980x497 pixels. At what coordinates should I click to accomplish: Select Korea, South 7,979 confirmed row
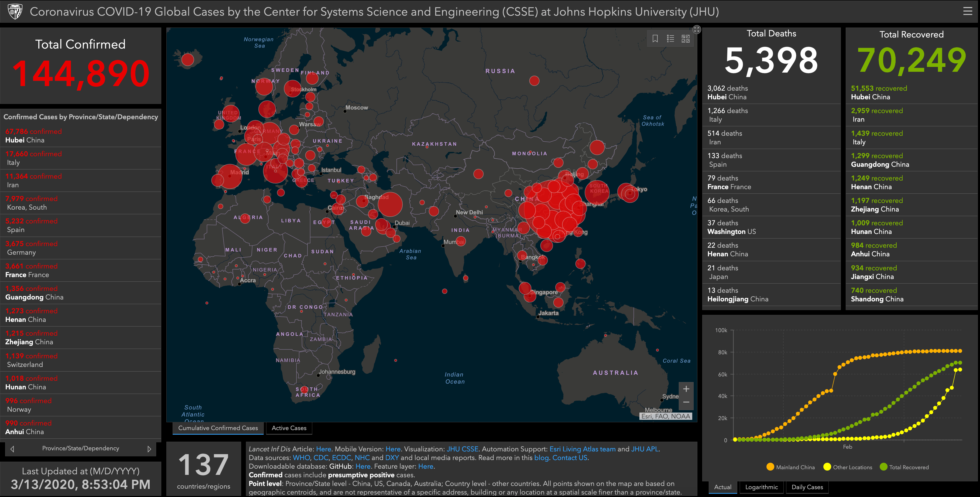(81, 203)
